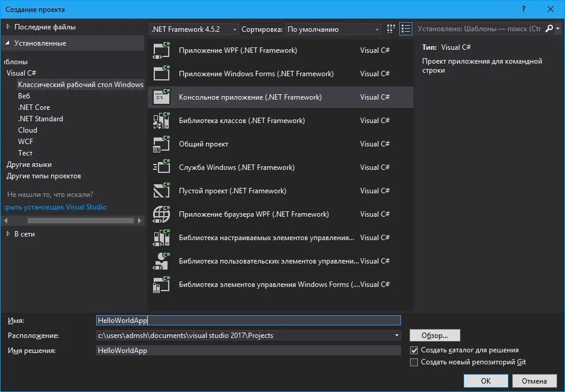
Task: Select 'Общий проект' template name
Action: click(204, 143)
